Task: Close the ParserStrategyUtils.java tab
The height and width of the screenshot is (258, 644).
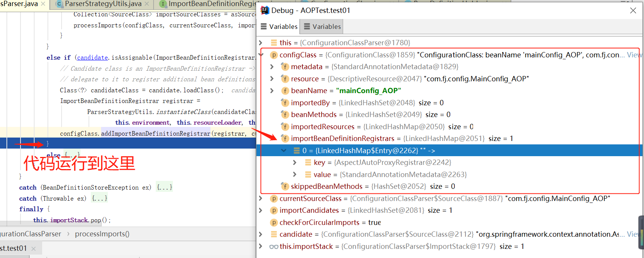Action: point(147,4)
